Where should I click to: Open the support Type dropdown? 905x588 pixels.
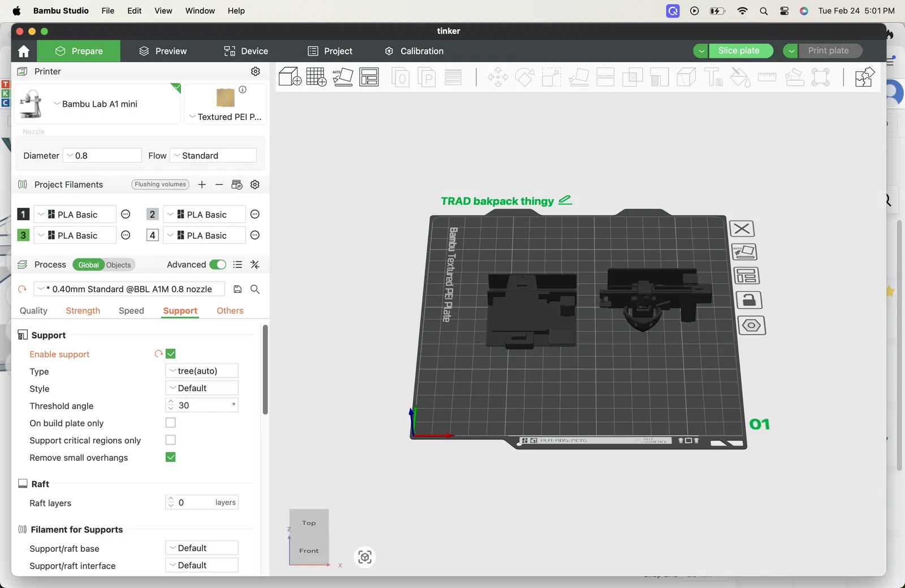[202, 371]
